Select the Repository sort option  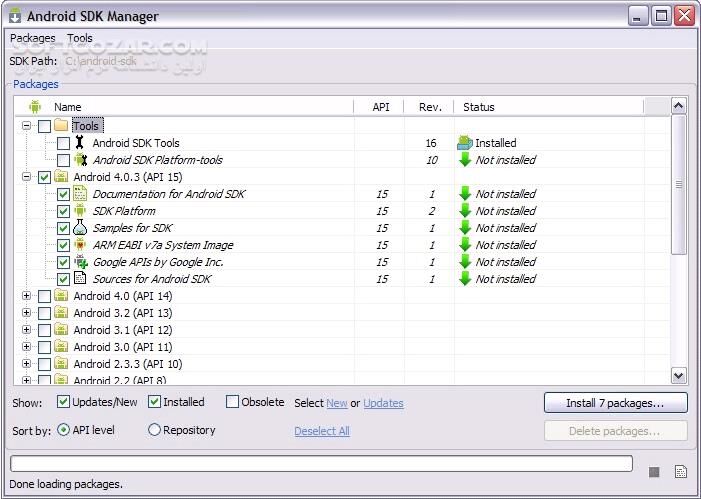point(154,430)
